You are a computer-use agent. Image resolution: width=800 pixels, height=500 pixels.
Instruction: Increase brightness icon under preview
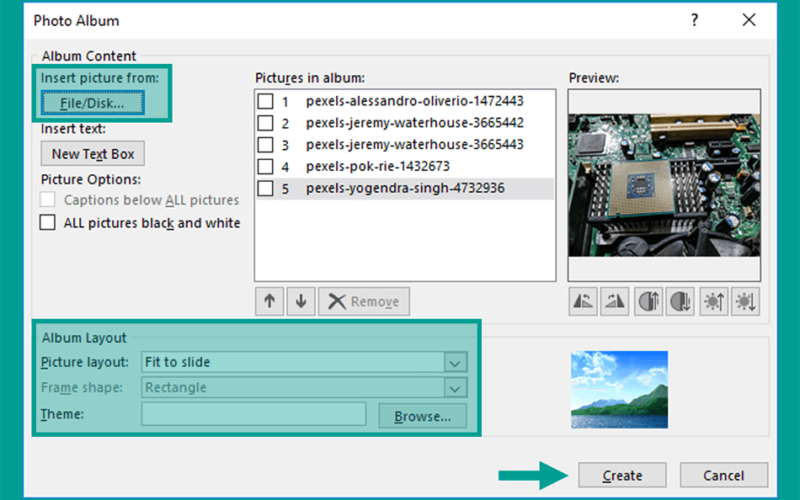[x=714, y=302]
